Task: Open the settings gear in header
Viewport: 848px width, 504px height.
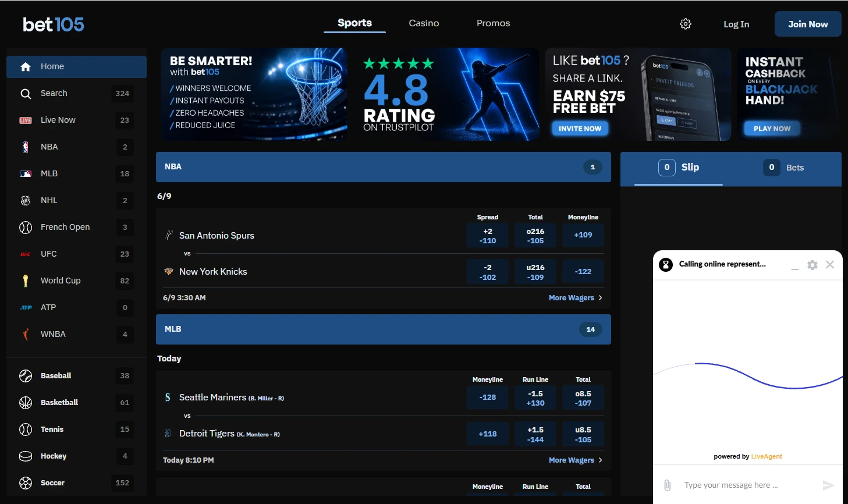Action: point(686,24)
